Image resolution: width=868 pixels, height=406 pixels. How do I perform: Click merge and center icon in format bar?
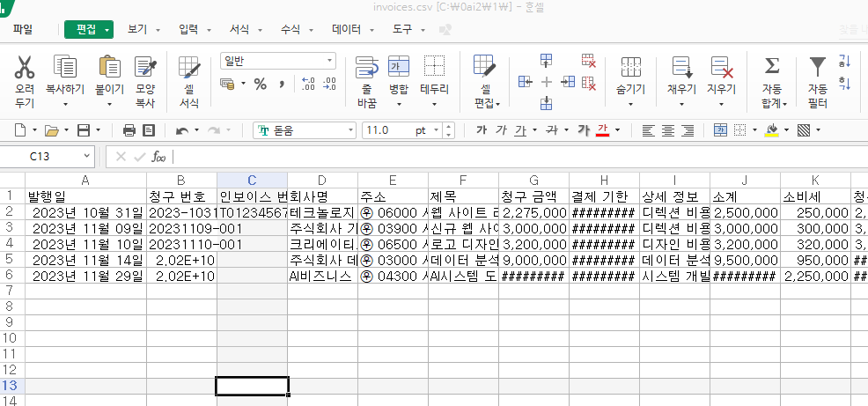pos(720,130)
